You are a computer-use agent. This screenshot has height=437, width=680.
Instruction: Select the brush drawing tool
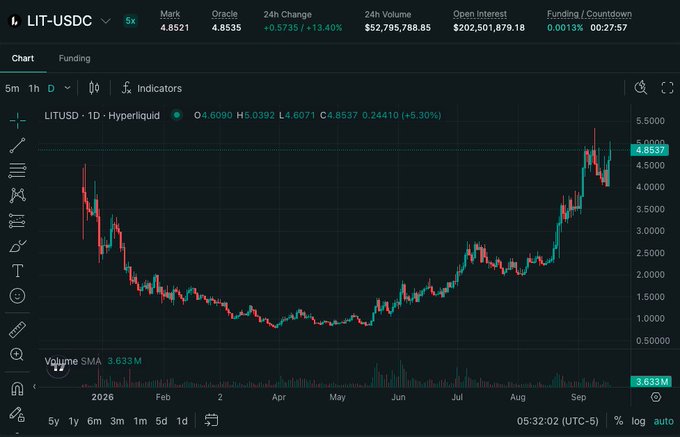click(17, 246)
